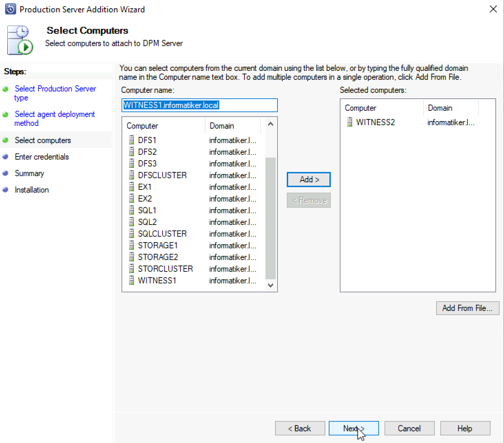Image resolution: width=504 pixels, height=443 pixels.
Task: Select DFS2 in the computer list
Action: coord(147,152)
